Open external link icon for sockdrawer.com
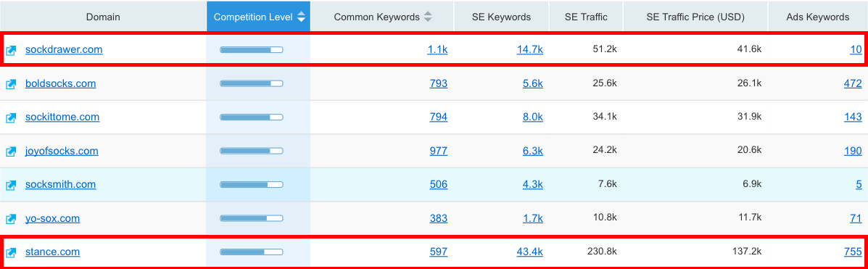 click(11, 50)
